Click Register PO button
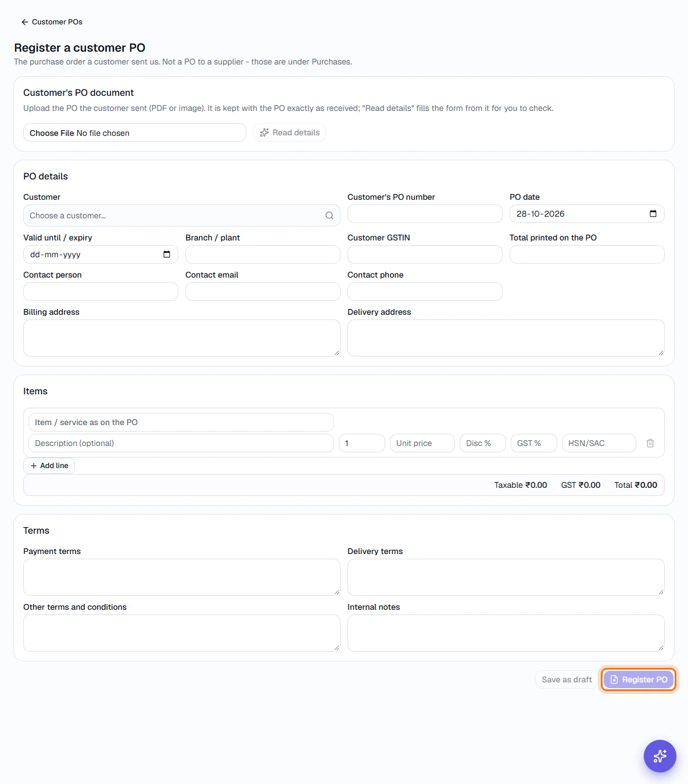 [x=639, y=679]
